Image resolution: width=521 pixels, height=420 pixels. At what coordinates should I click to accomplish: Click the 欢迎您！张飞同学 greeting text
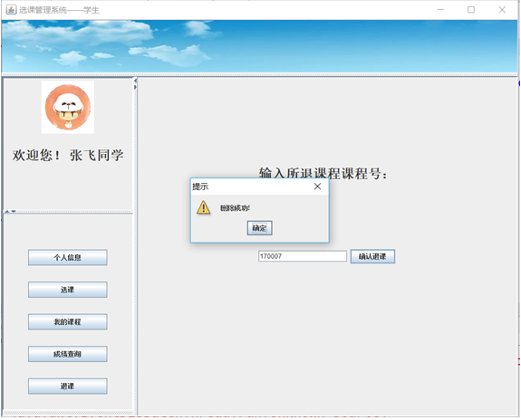tap(68, 155)
